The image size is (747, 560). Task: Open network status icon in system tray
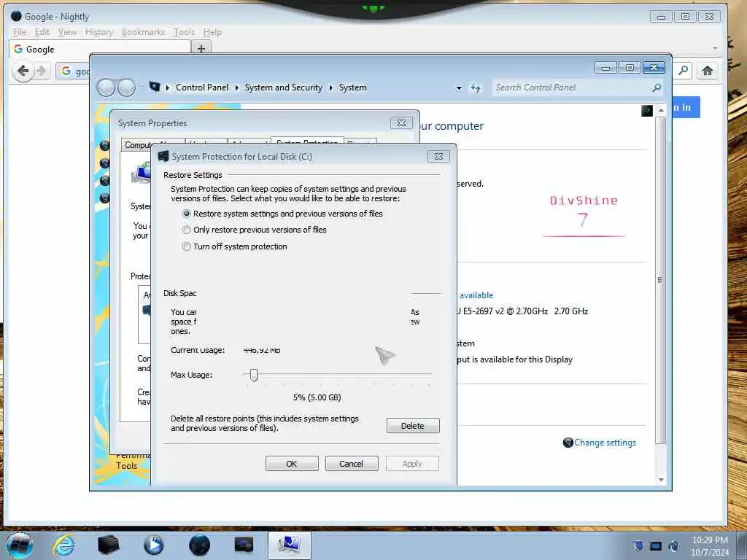[x=656, y=546]
